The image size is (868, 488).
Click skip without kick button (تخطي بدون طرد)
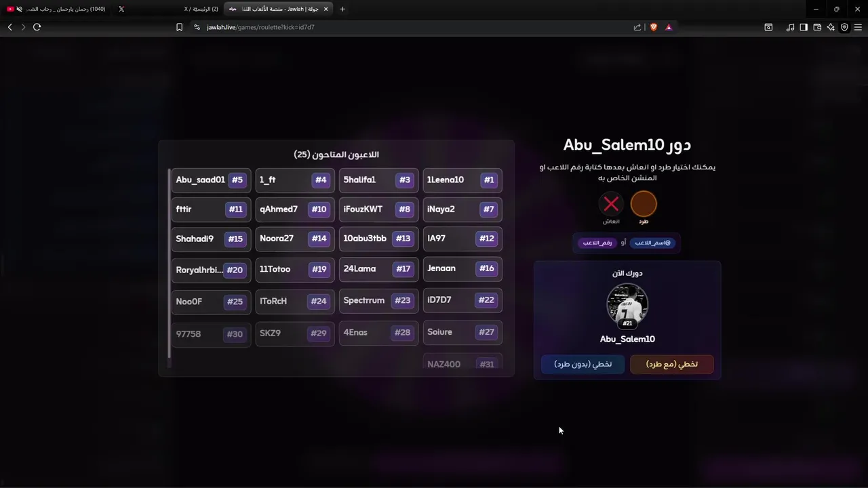click(583, 364)
